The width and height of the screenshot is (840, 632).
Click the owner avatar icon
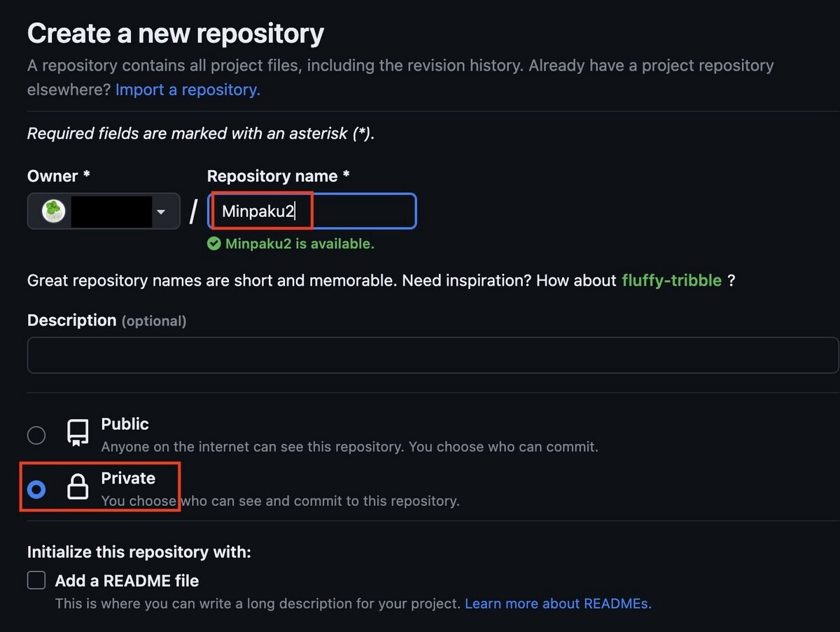[x=53, y=211]
